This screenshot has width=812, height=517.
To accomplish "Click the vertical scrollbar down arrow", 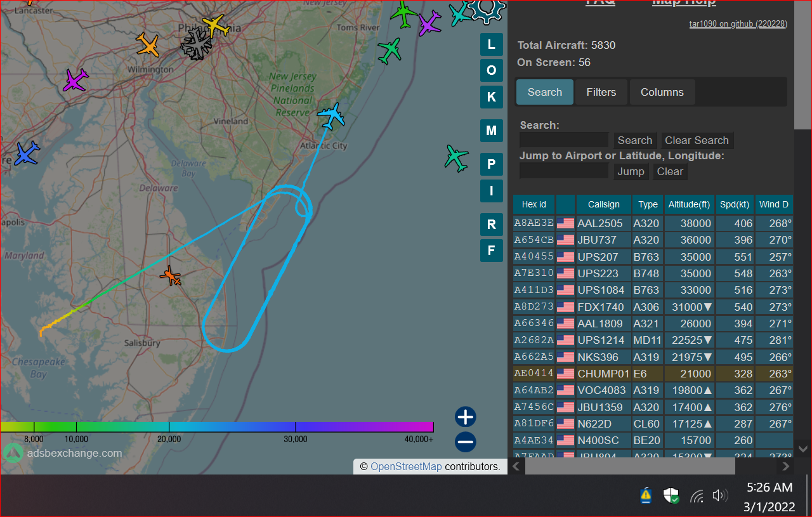I will pyautogui.click(x=802, y=448).
